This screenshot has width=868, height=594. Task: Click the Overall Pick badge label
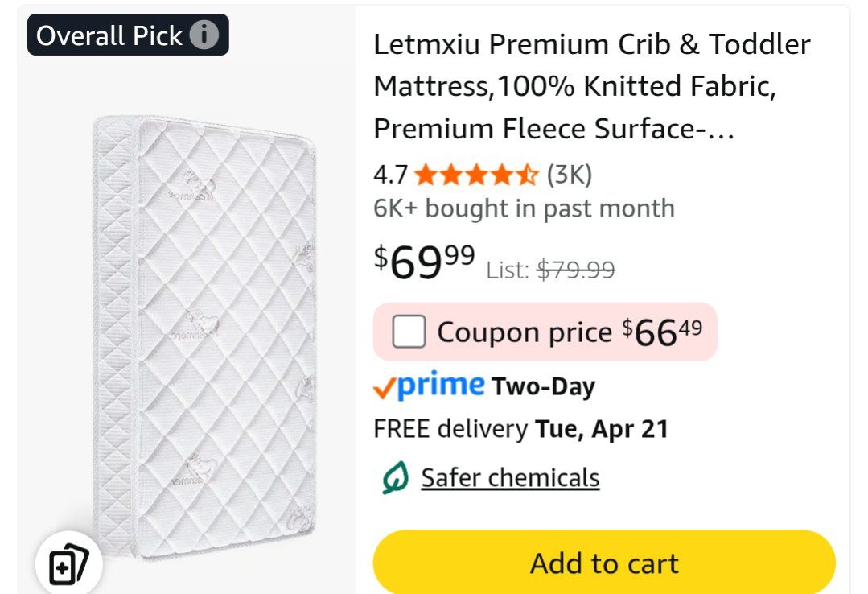[x=109, y=36]
